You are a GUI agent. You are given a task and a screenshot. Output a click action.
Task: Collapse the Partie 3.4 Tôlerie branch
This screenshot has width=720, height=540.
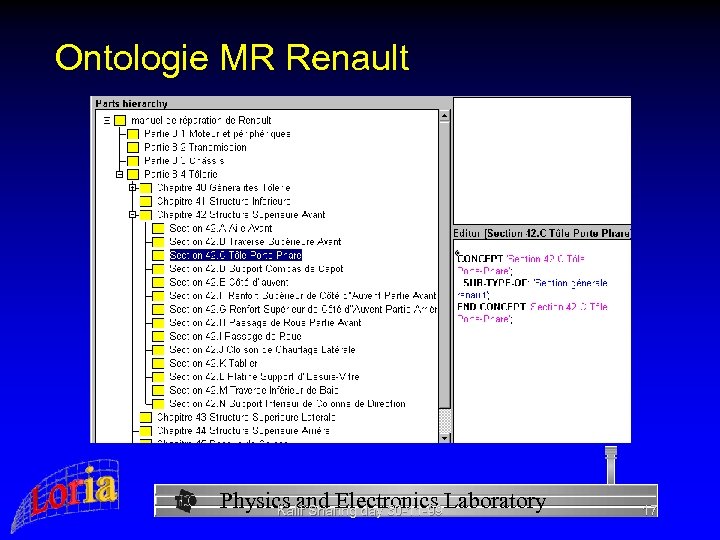[x=119, y=174]
